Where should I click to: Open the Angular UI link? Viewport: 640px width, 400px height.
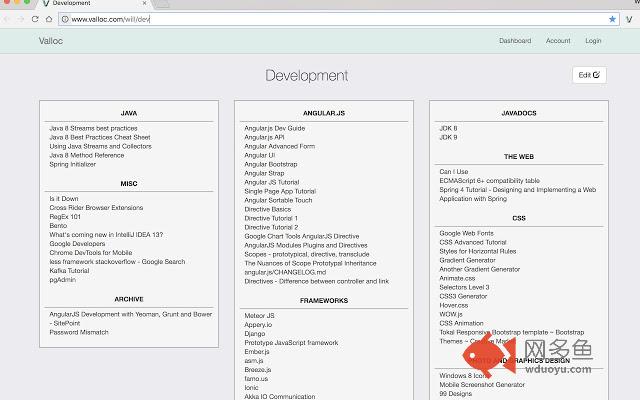[x=260, y=155]
